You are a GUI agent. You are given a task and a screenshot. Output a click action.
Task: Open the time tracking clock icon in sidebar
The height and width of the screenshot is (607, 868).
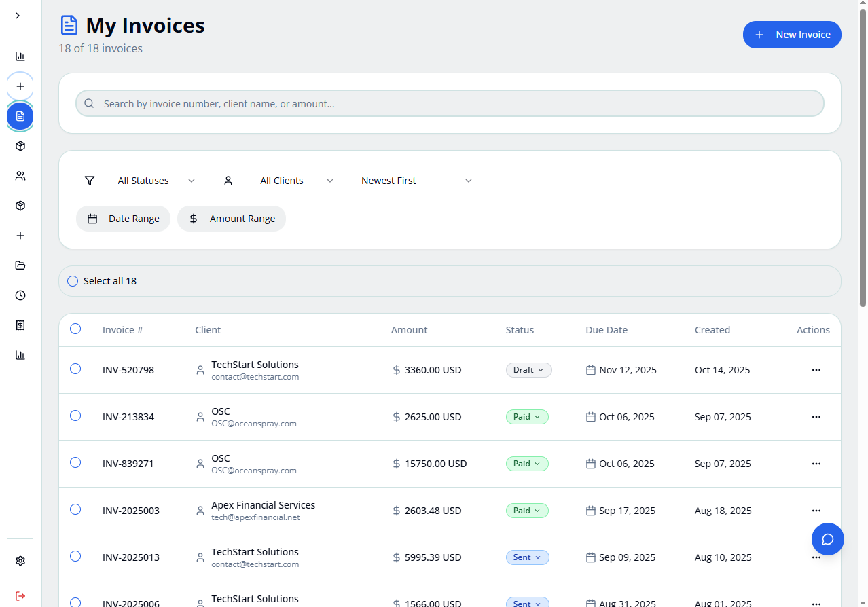(x=20, y=295)
